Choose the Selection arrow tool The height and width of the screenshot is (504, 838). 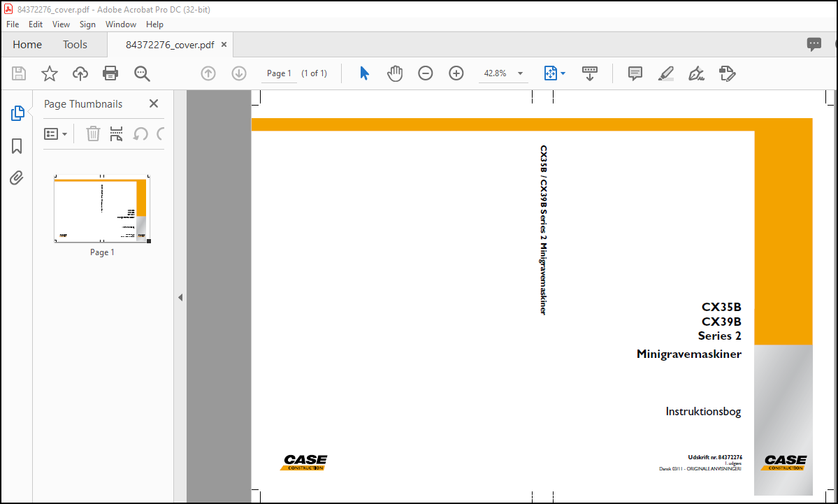click(365, 73)
